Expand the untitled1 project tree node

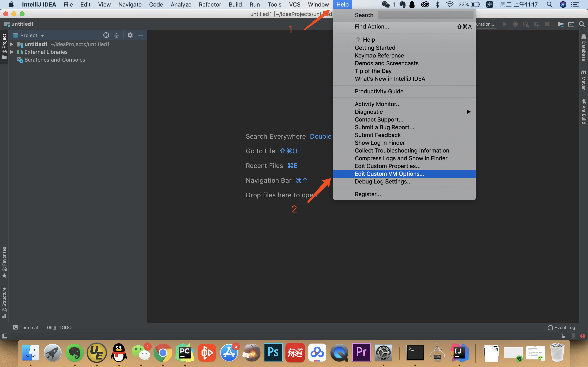[x=12, y=44]
